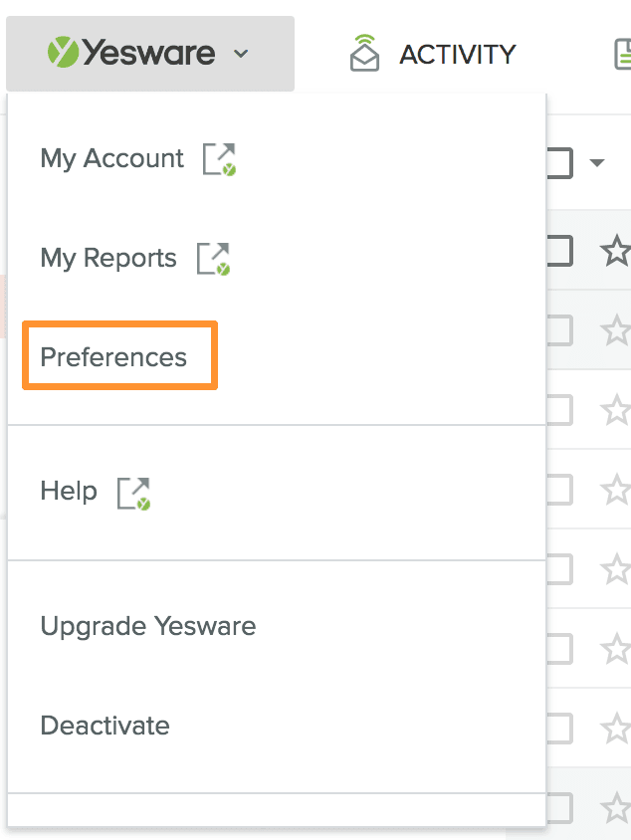Image resolution: width=631 pixels, height=840 pixels.
Task: Open the ACTIVITY tab label
Action: pyautogui.click(x=457, y=54)
